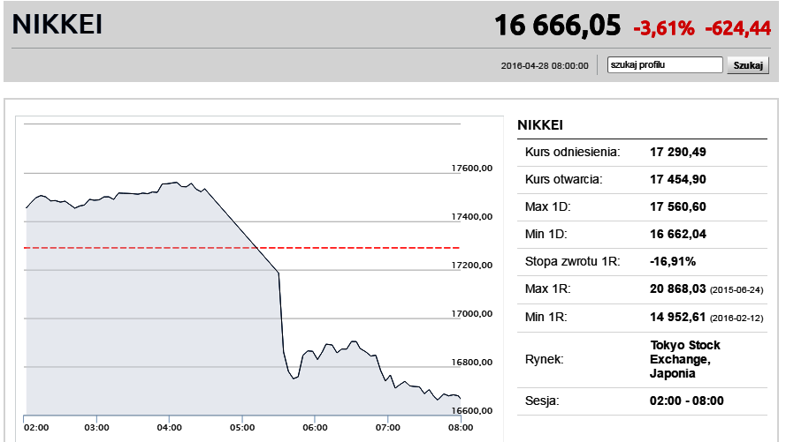The height and width of the screenshot is (442, 786).
Task: Click the NIKKEI heading title
Action: point(57,24)
